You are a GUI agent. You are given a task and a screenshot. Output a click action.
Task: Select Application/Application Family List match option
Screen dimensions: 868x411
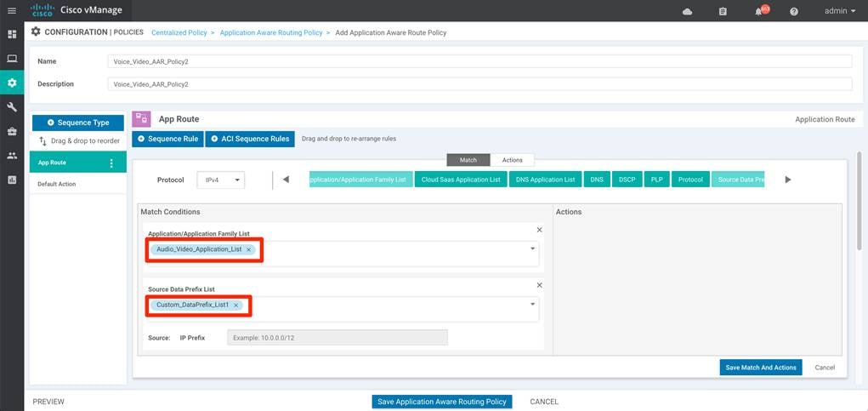point(361,180)
